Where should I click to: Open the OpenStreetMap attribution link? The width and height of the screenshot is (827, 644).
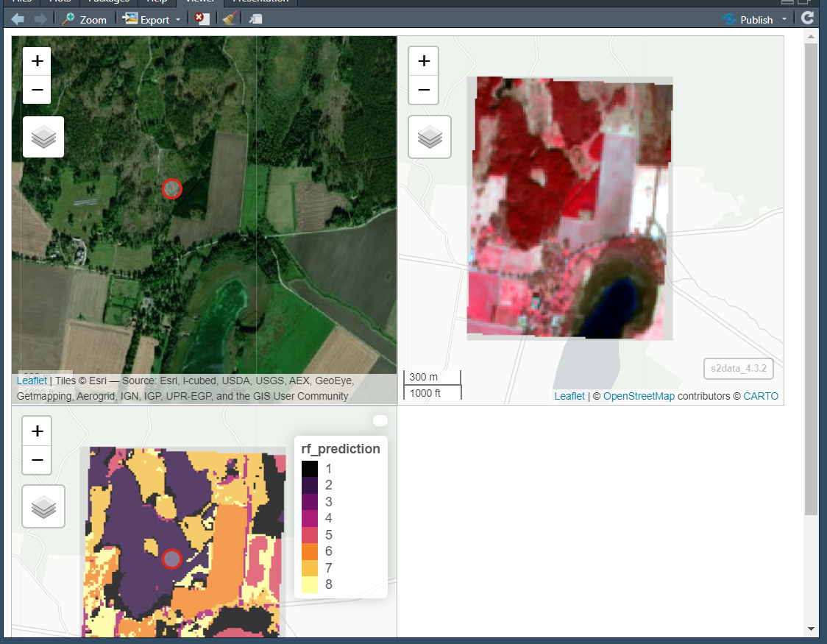pyautogui.click(x=639, y=396)
